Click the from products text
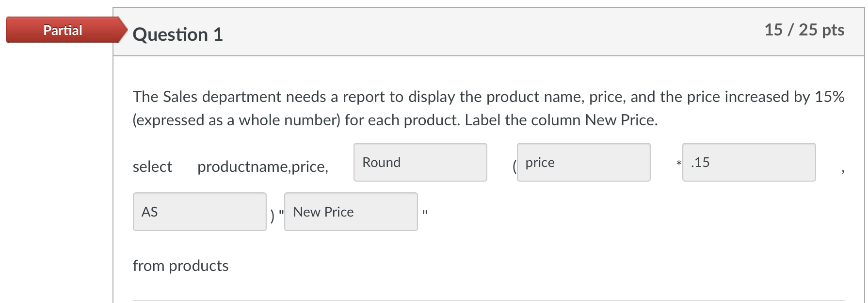 180,265
